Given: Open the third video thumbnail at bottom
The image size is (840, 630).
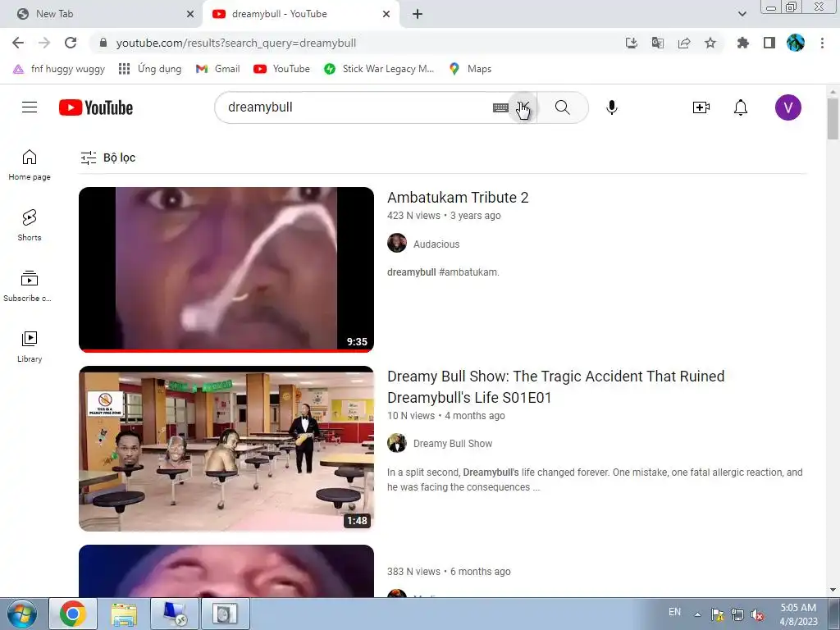Looking at the screenshot, I should pos(226,571).
